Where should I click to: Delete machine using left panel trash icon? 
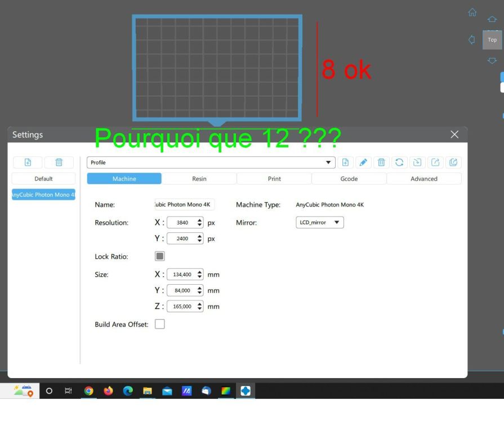[59, 163]
